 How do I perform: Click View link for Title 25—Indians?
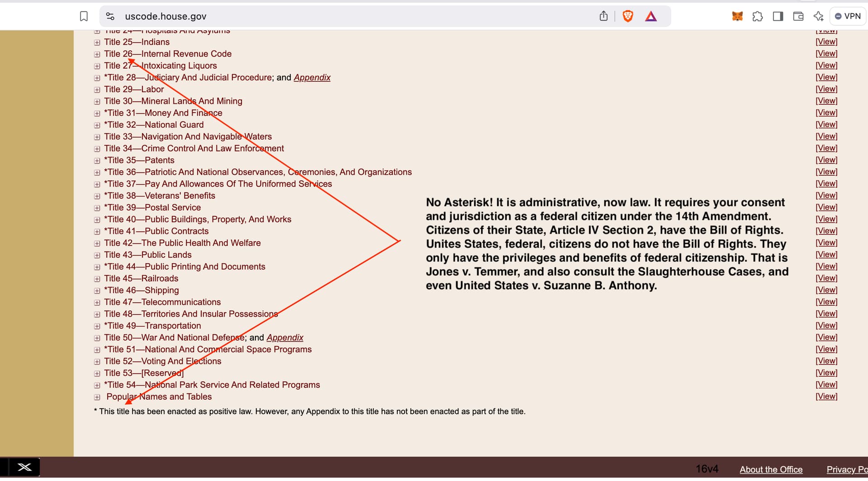(826, 42)
